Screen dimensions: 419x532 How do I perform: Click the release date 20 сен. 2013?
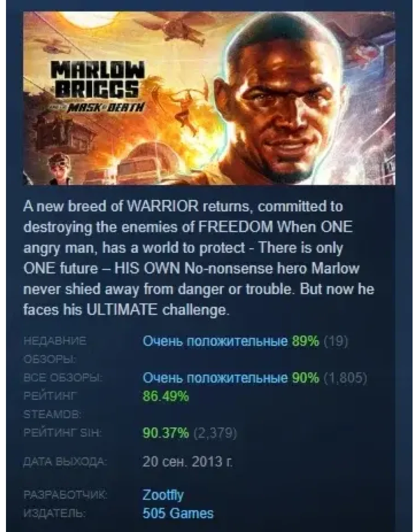tap(188, 462)
